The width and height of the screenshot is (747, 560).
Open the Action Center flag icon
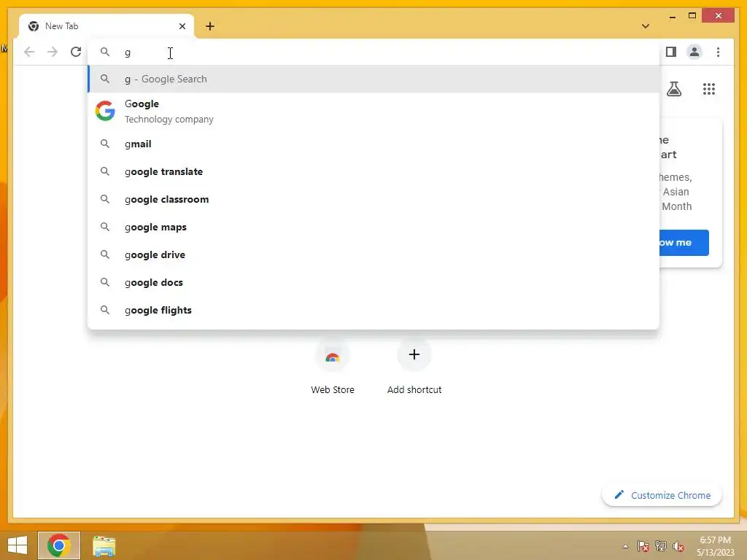point(643,546)
